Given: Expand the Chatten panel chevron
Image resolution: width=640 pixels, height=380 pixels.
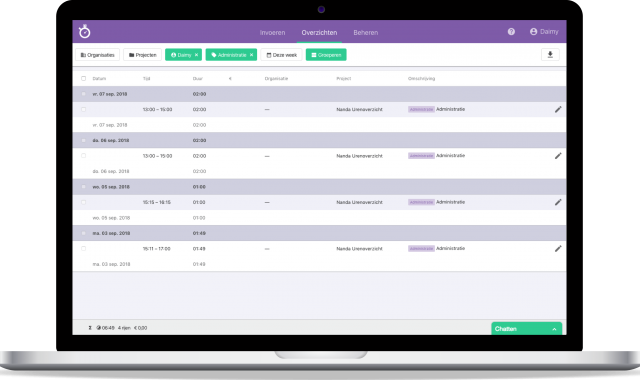Looking at the screenshot, I should tap(554, 329).
